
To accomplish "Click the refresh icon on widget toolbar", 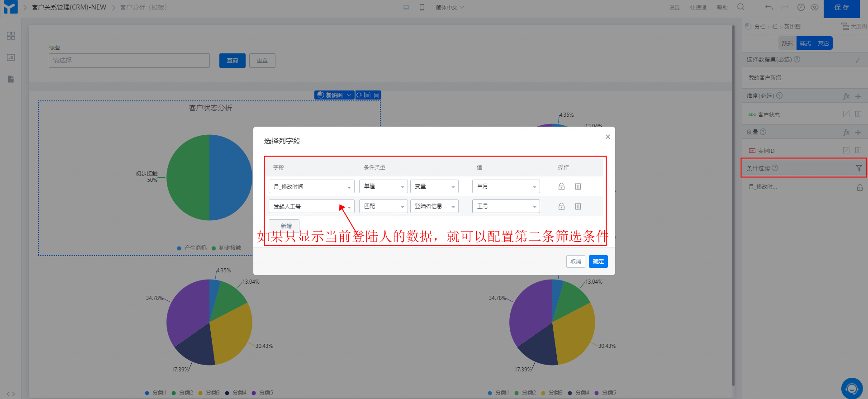I will [359, 95].
